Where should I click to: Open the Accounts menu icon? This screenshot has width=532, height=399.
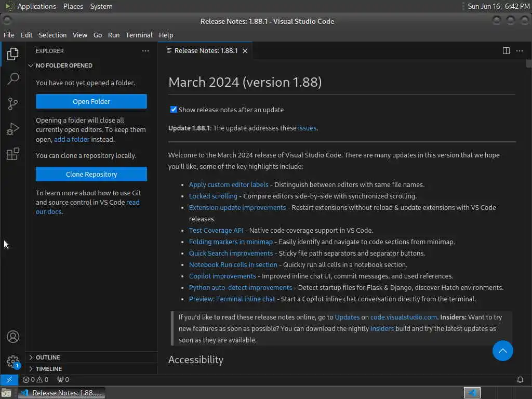point(13,337)
